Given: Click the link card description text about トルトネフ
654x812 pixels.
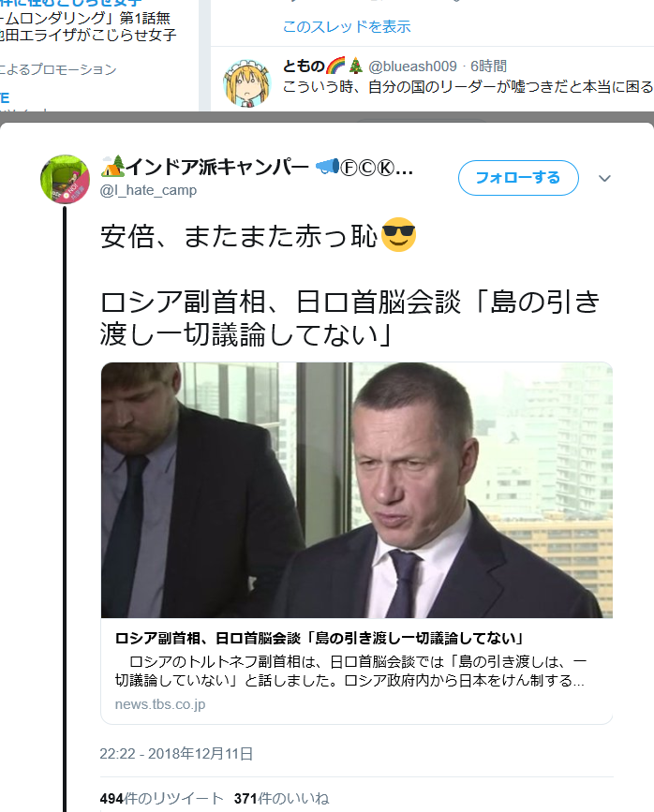Looking at the screenshot, I should tap(350, 671).
